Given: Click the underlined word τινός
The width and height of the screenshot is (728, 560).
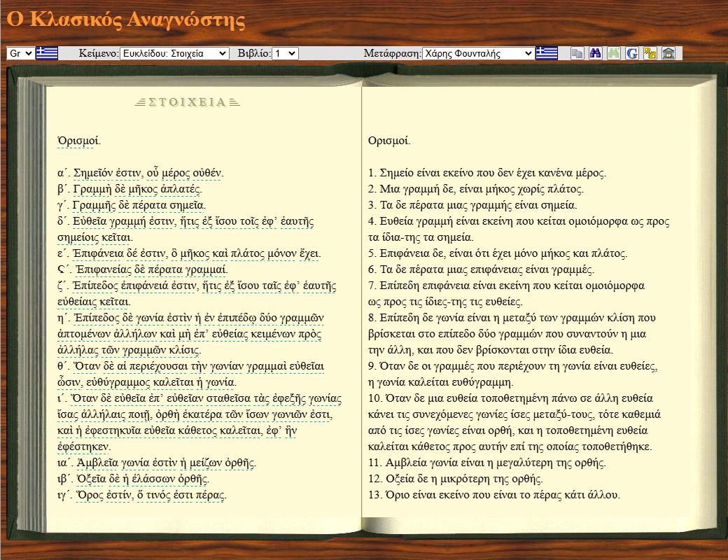Looking at the screenshot, I should pos(158,495).
